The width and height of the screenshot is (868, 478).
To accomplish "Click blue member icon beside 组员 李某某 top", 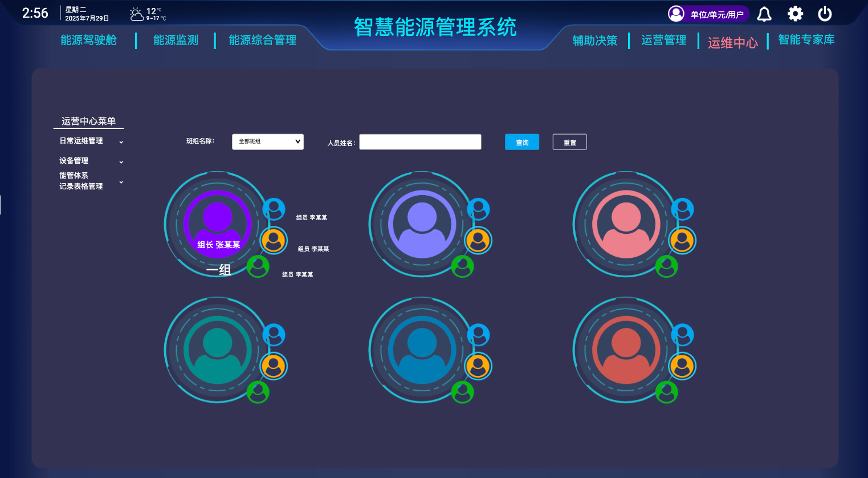I will point(274,209).
